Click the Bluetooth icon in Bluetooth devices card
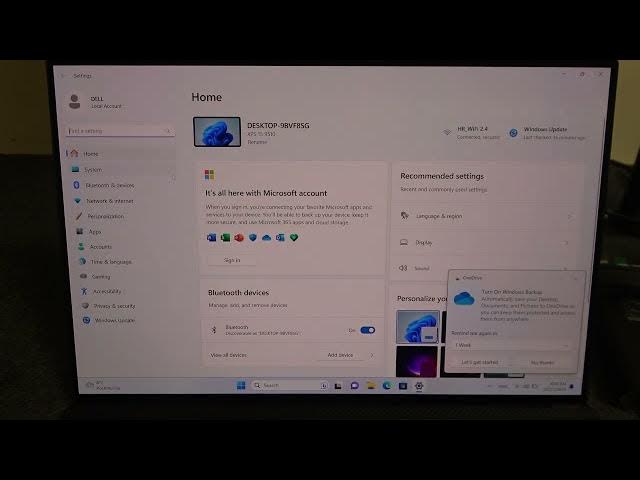The height and width of the screenshot is (480, 640). click(x=213, y=330)
